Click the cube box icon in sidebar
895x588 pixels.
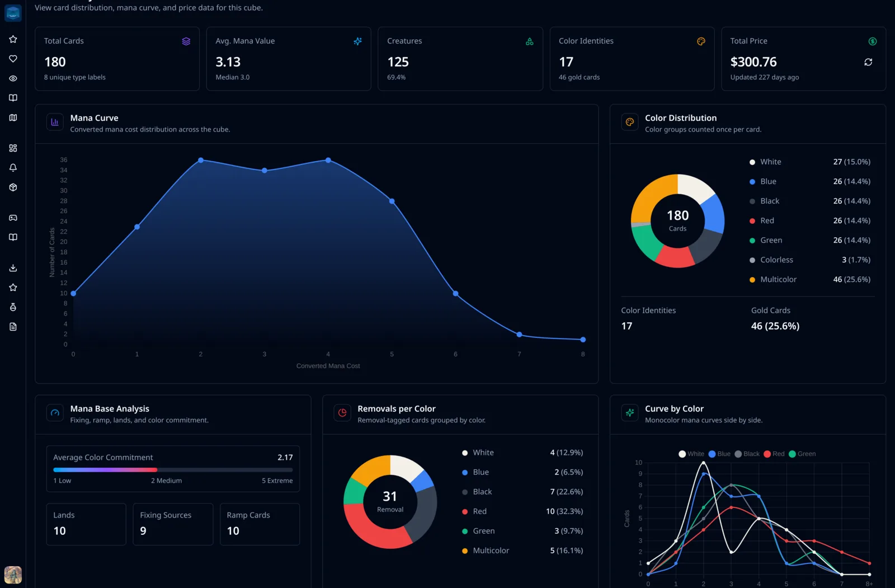13,187
